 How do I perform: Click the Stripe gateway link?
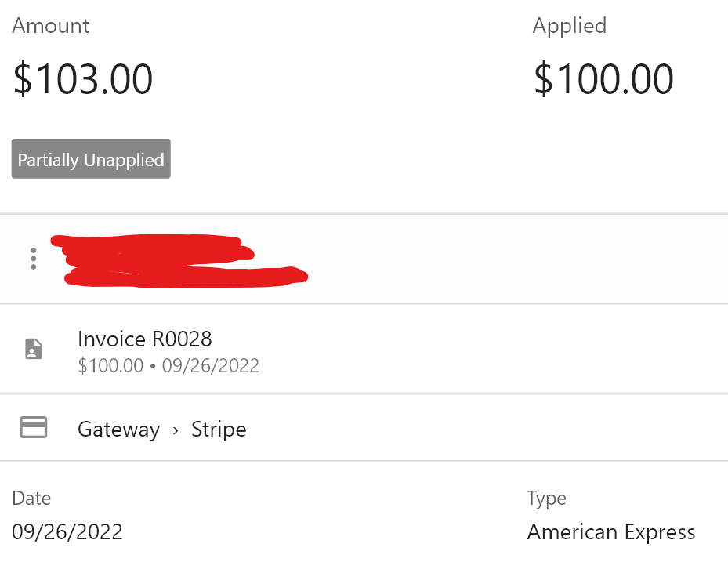point(219,429)
